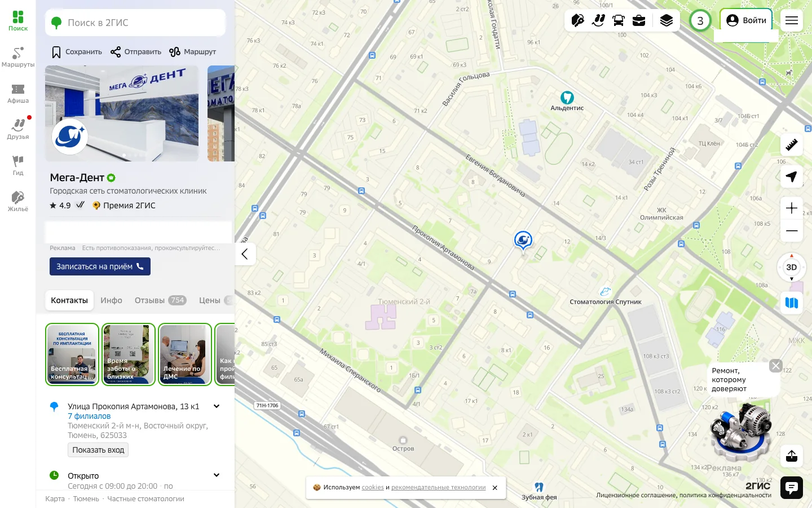Image resolution: width=812 pixels, height=508 pixels.
Task: Open the Поиск section in sidebar
Action: click(x=18, y=21)
